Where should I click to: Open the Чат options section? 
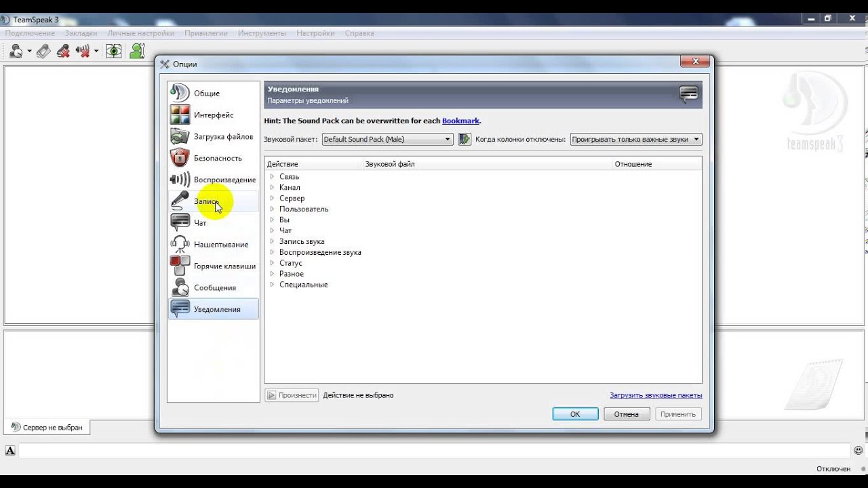click(x=213, y=222)
